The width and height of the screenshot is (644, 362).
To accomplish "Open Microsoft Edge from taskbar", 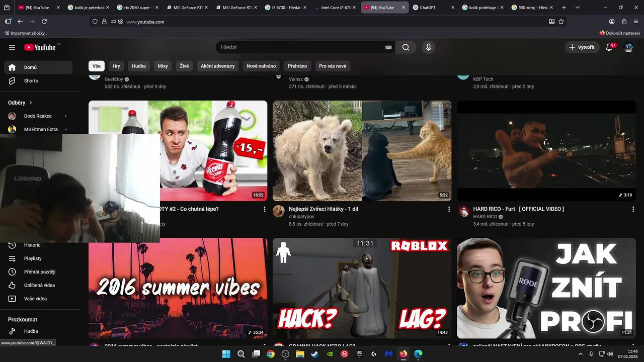I will pyautogui.click(x=418, y=354).
